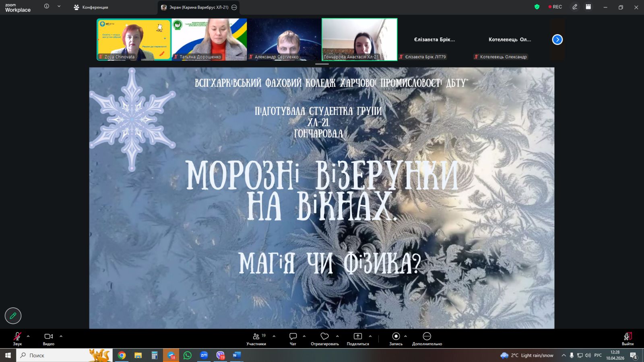Expand the audio settings chevron
The width and height of the screenshot is (644, 362).
pos(28,336)
